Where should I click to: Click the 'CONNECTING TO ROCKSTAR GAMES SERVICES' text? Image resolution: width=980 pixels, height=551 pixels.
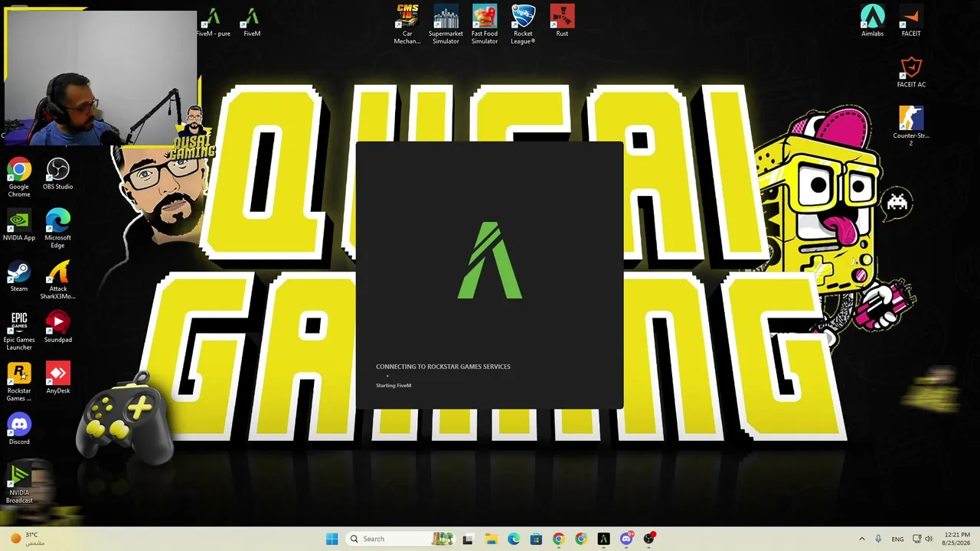tap(443, 367)
